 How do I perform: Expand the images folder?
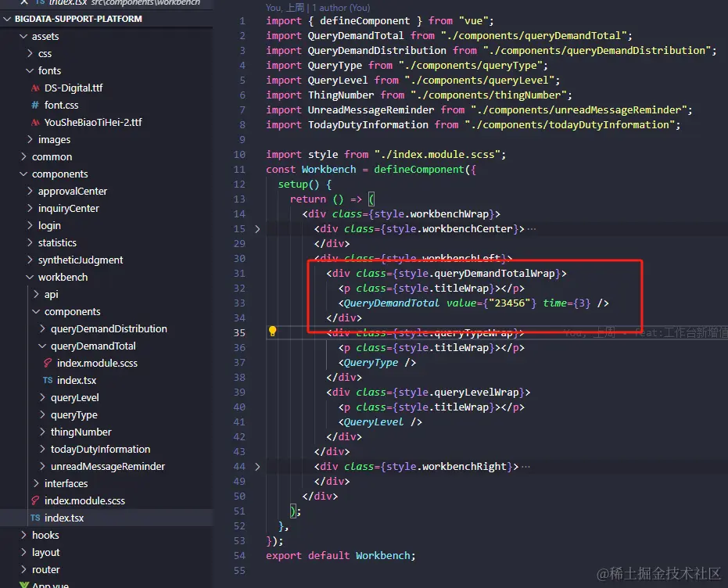[x=30, y=139]
